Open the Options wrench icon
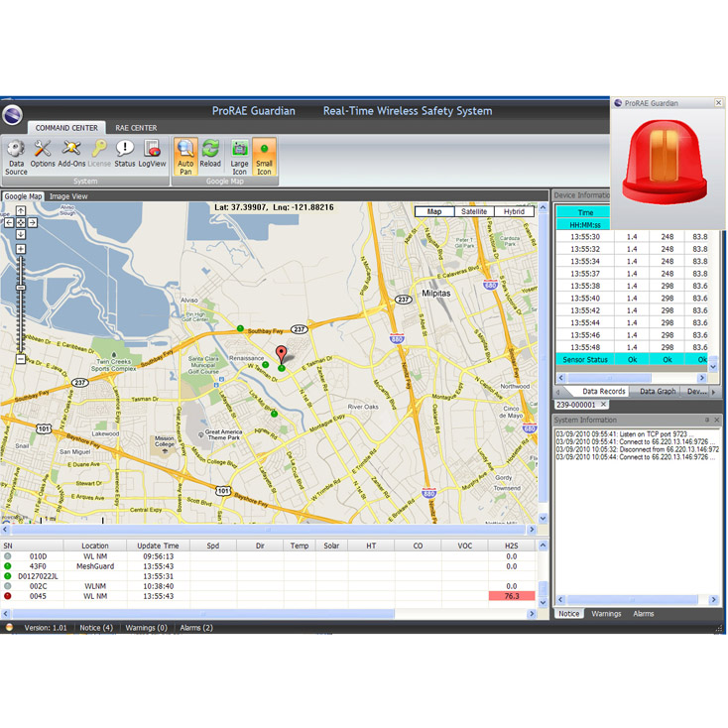The width and height of the screenshot is (728, 728). [x=43, y=154]
